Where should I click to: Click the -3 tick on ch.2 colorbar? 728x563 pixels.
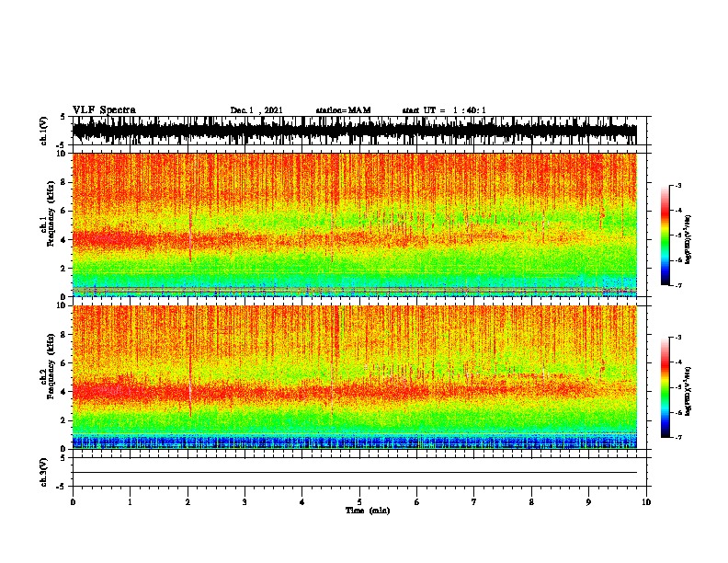[677, 338]
